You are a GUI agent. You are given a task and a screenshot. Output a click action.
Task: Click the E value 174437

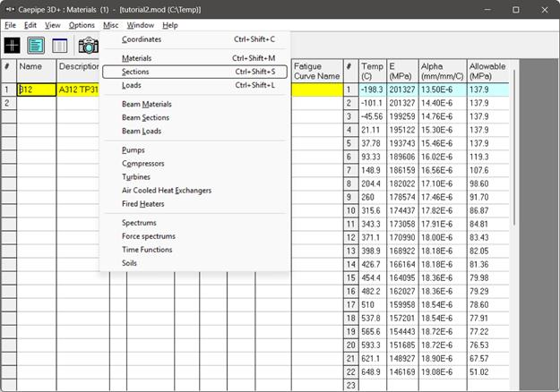tap(402, 211)
